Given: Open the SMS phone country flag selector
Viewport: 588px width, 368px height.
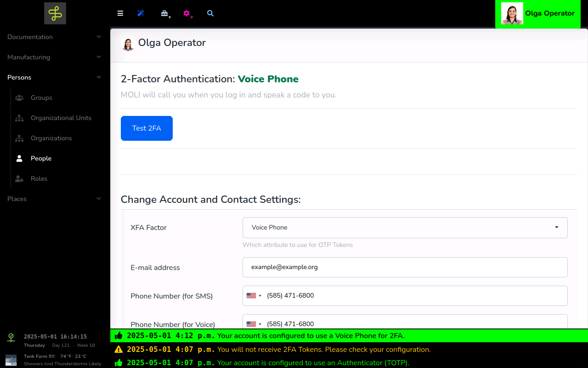Looking at the screenshot, I should pyautogui.click(x=254, y=296).
